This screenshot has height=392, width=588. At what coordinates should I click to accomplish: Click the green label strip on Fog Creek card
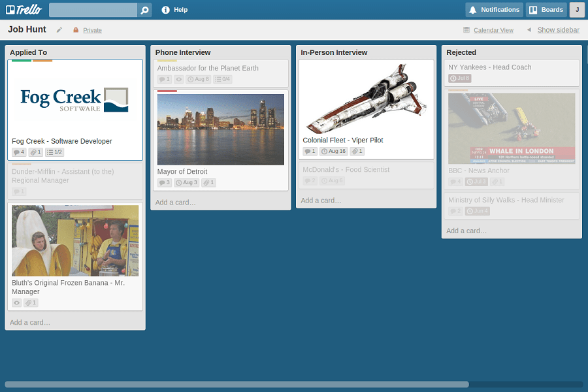[22, 60]
